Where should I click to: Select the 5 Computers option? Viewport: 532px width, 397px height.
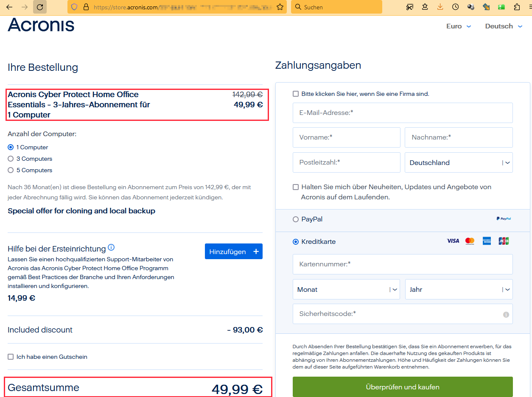(x=11, y=170)
